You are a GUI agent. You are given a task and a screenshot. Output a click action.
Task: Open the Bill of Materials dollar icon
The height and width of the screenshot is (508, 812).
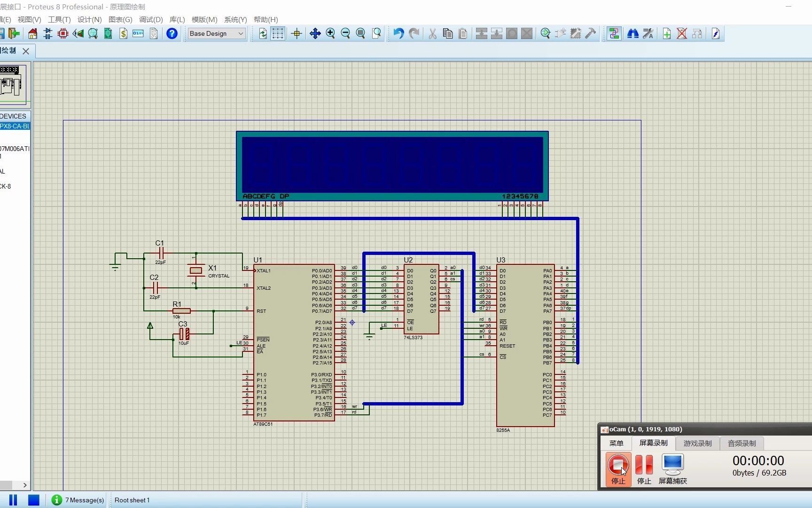tap(123, 33)
